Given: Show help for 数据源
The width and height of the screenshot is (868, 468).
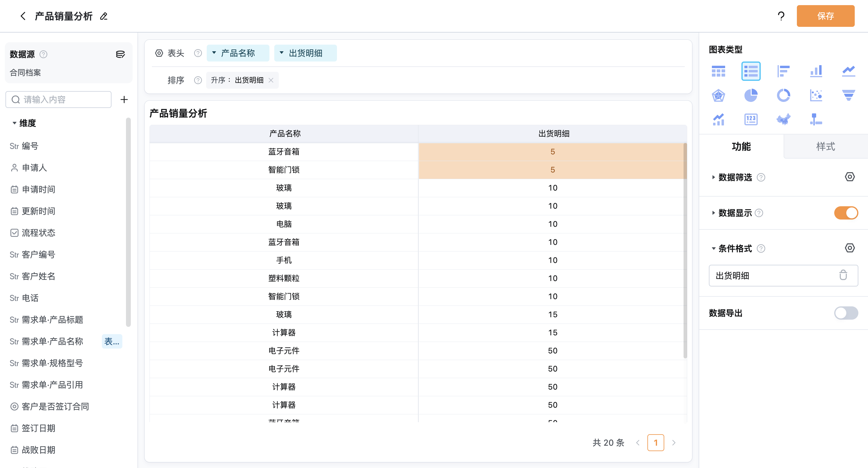Looking at the screenshot, I should (43, 54).
